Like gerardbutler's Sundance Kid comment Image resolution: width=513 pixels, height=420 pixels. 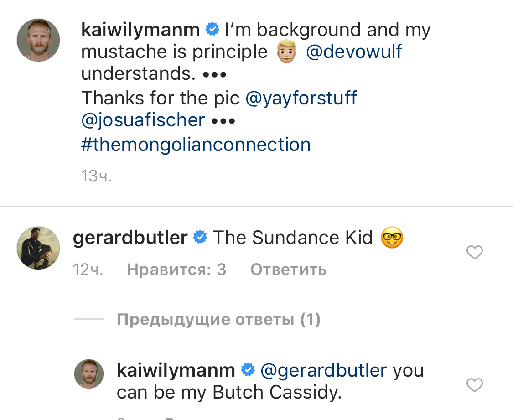click(x=475, y=252)
